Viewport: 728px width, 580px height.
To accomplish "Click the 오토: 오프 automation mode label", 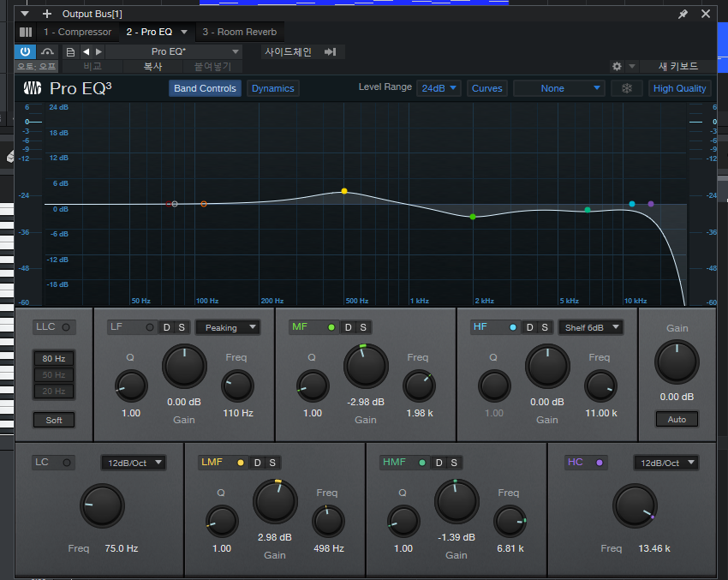I will (x=36, y=67).
